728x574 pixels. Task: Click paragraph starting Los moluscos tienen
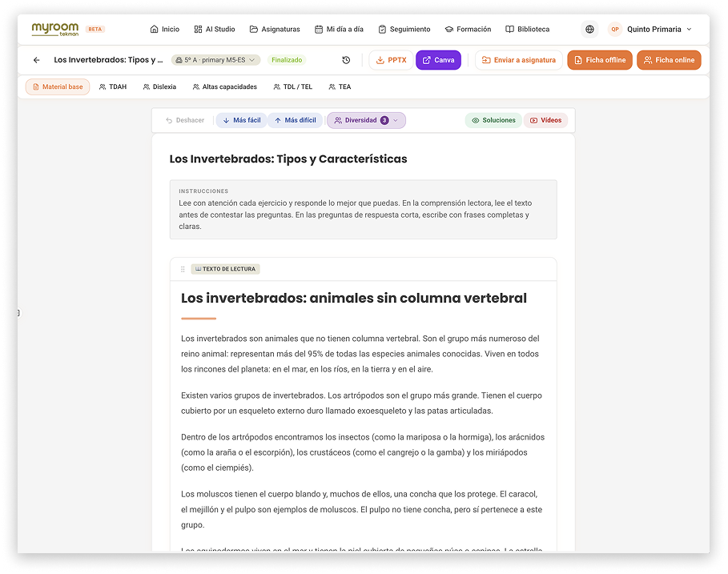pos(362,509)
